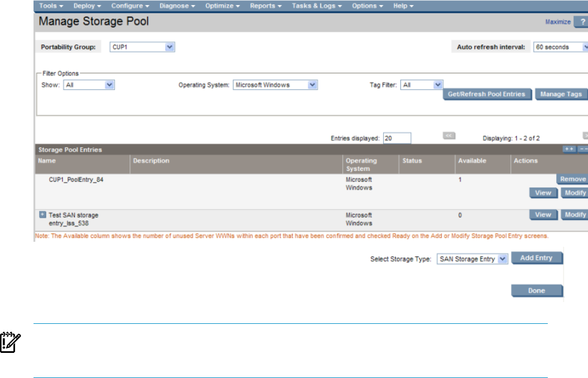Expand the Test SAN storage entry row

click(x=42, y=215)
